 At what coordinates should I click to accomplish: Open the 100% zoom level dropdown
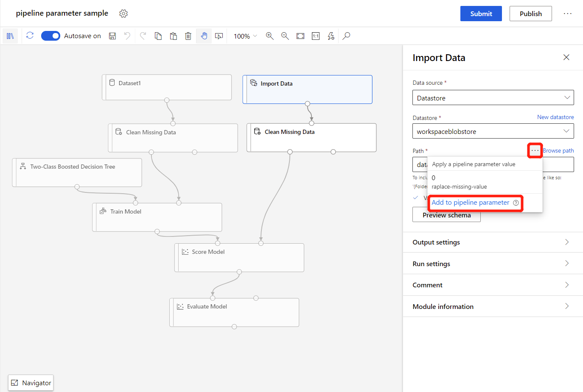[x=245, y=36]
